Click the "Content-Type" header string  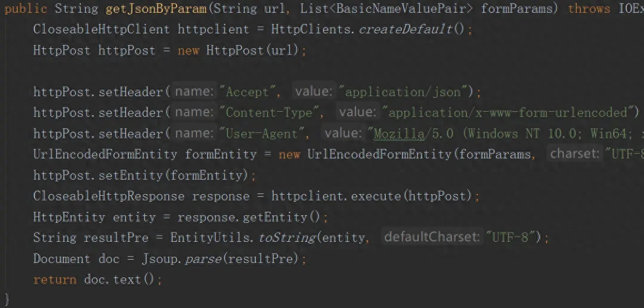[269, 113]
